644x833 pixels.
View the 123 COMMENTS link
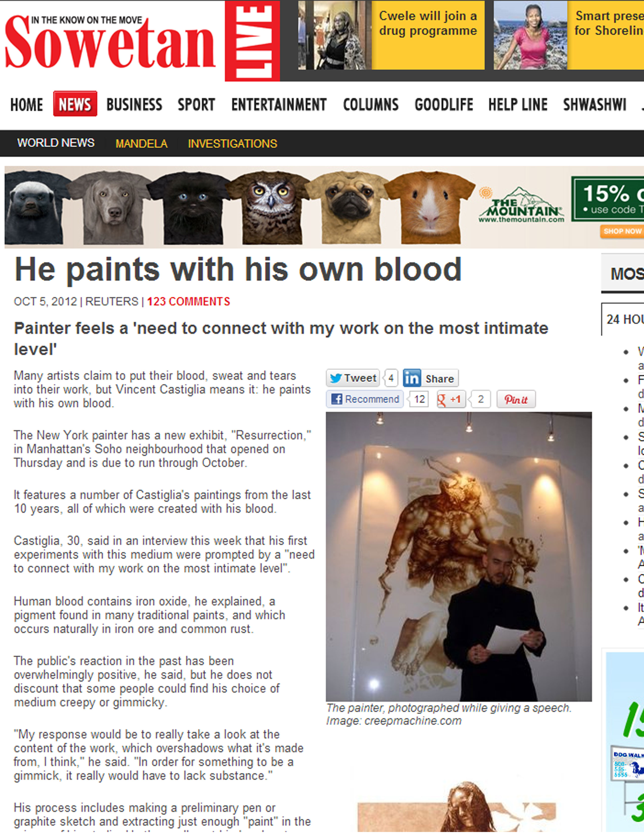coord(188,301)
